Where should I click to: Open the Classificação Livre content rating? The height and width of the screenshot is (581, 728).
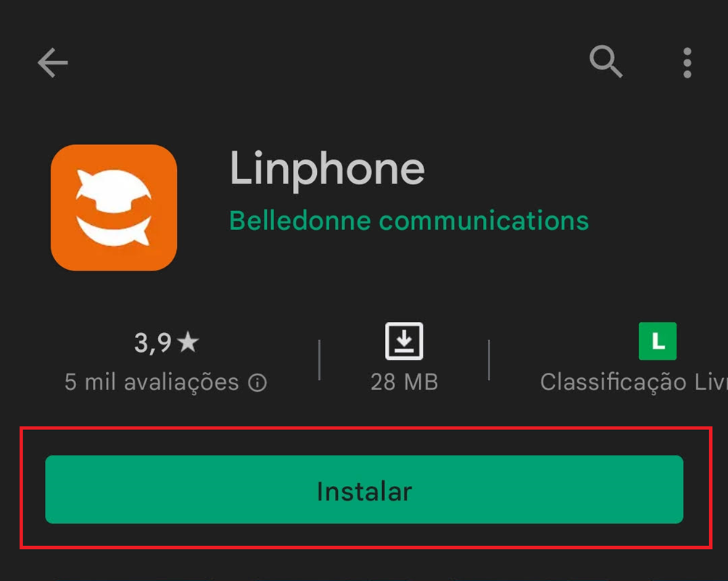[634, 382]
